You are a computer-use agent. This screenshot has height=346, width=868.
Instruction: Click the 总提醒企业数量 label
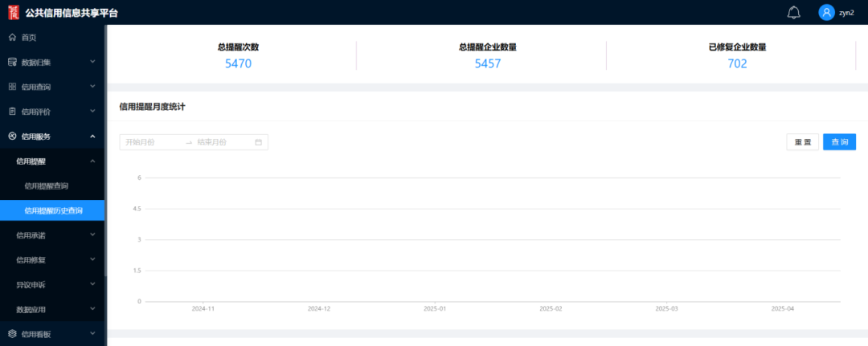[488, 47]
